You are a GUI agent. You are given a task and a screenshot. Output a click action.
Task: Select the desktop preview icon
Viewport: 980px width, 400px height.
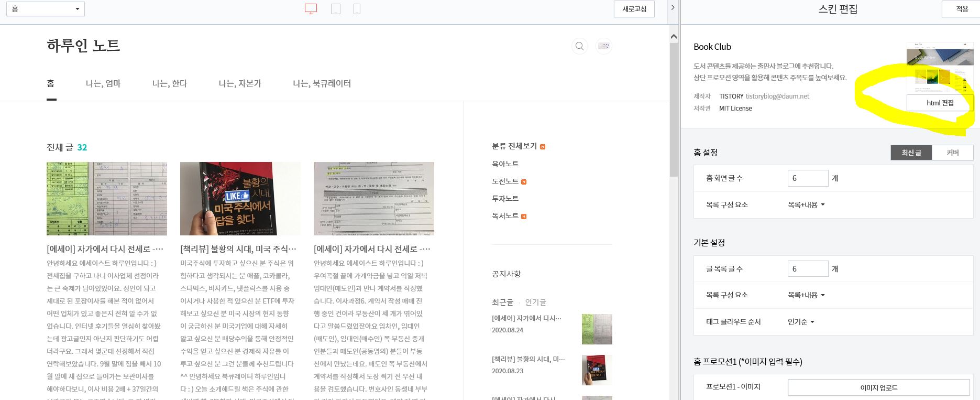[311, 9]
